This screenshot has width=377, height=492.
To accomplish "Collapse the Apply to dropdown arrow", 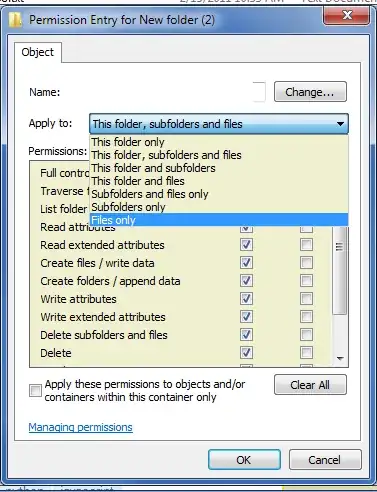I will coord(340,124).
